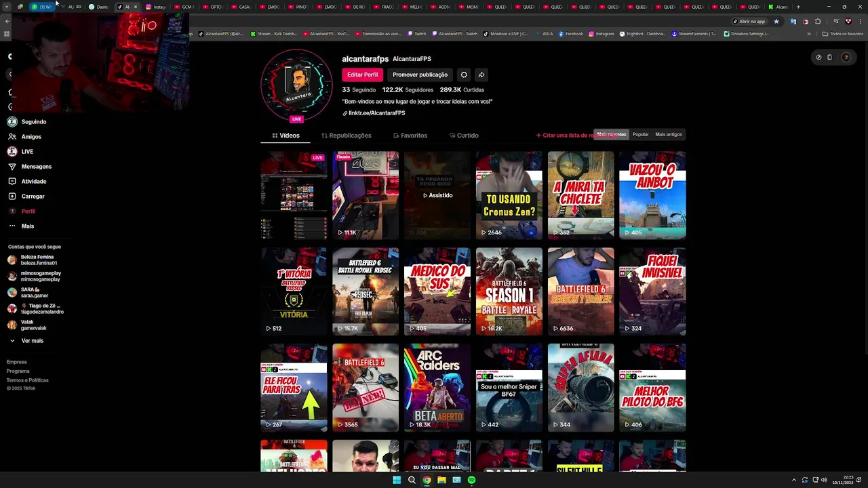The width and height of the screenshot is (868, 488).
Task: Switch to the Favoritos tab
Action: [x=410, y=136]
